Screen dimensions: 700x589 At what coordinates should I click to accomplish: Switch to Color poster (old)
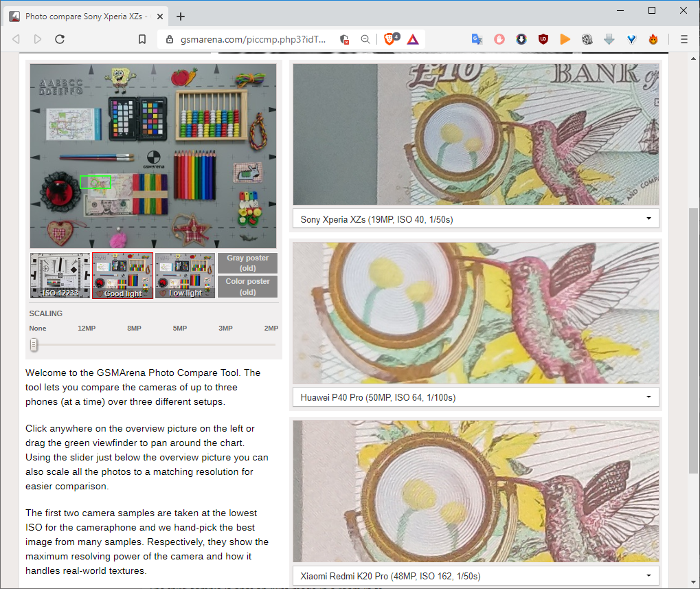click(x=247, y=287)
